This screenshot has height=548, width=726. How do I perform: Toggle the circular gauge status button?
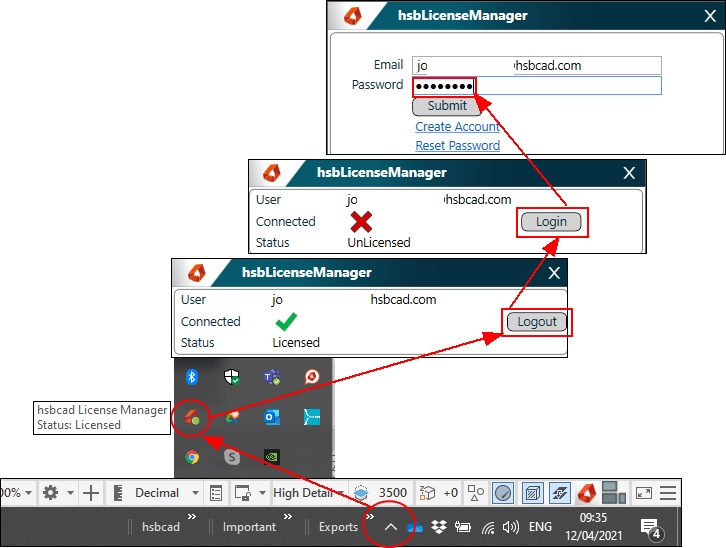(503, 493)
